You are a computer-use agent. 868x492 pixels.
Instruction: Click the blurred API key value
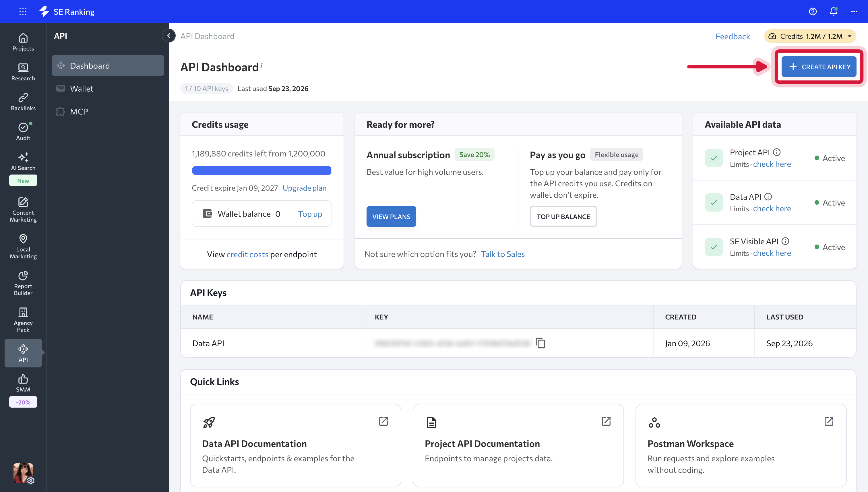(x=452, y=343)
